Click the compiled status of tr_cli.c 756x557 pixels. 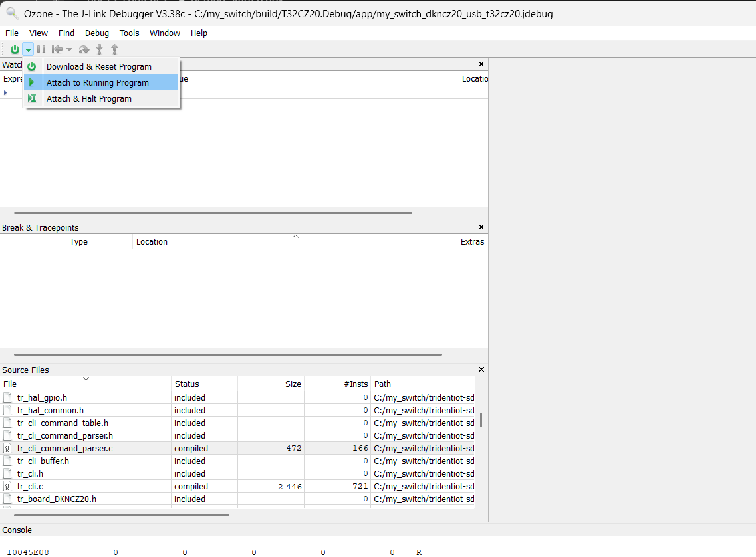191,486
